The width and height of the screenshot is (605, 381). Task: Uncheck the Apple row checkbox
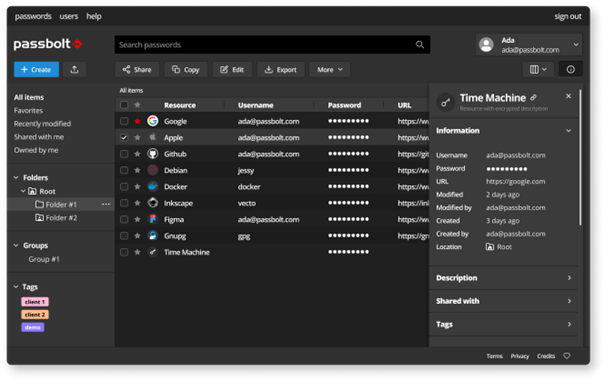pos(124,137)
